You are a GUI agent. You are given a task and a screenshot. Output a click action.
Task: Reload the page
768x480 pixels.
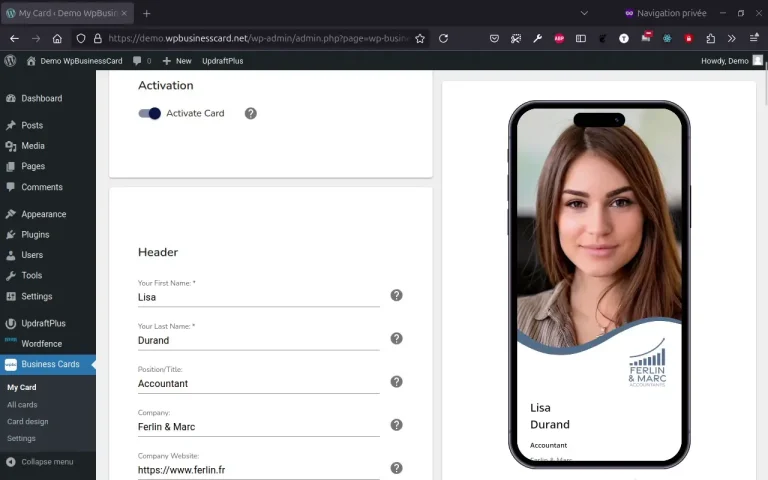(x=443, y=38)
